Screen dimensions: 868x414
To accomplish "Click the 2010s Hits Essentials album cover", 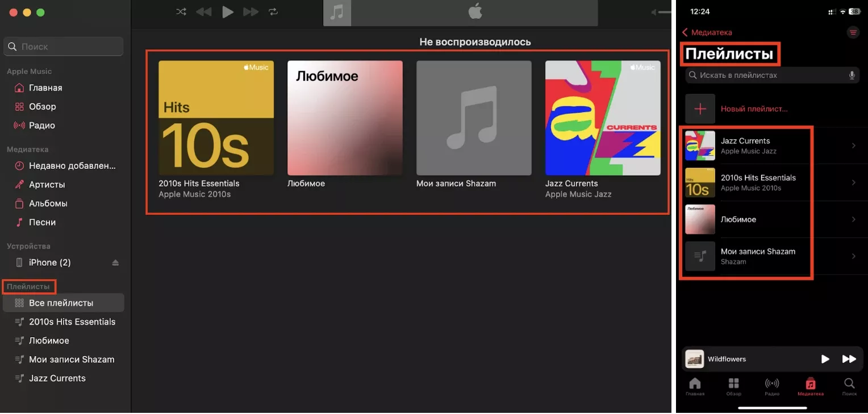I will tap(216, 118).
